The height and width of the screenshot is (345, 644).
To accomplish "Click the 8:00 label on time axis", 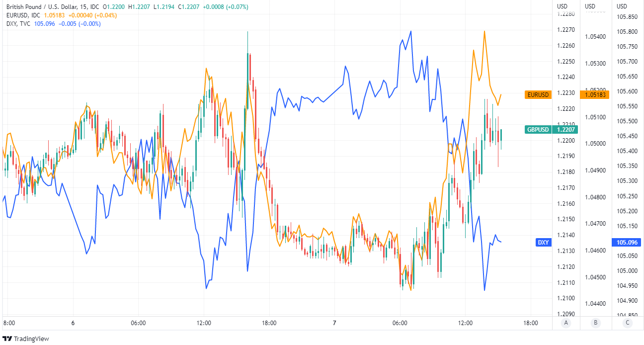I will (x=9, y=323).
